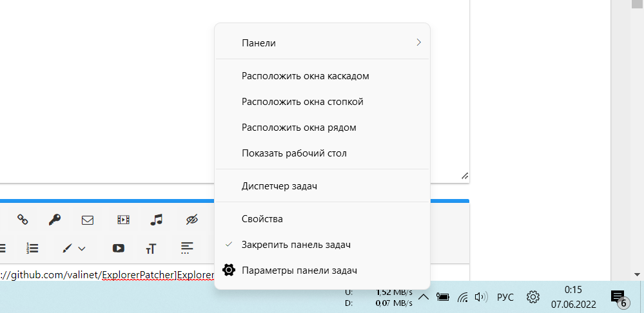Toggle the crossed-out eye spoiler icon
The height and width of the screenshot is (313, 644).
pos(191,220)
